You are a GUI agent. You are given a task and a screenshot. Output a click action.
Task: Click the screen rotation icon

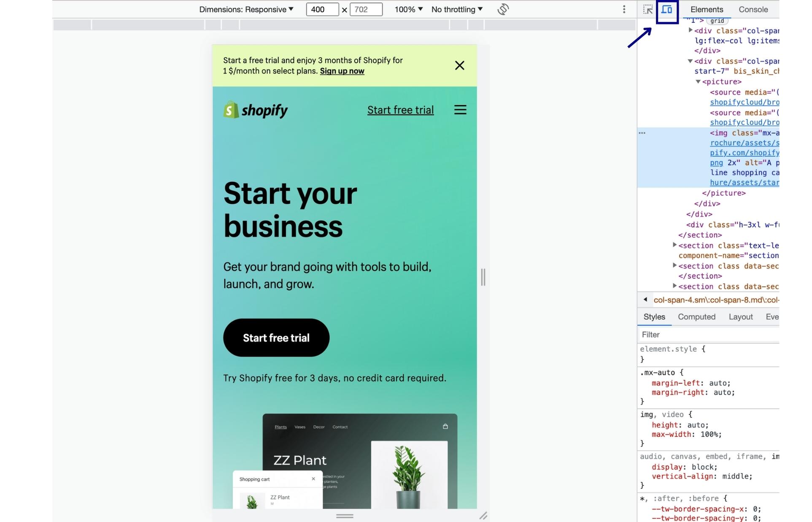point(504,9)
